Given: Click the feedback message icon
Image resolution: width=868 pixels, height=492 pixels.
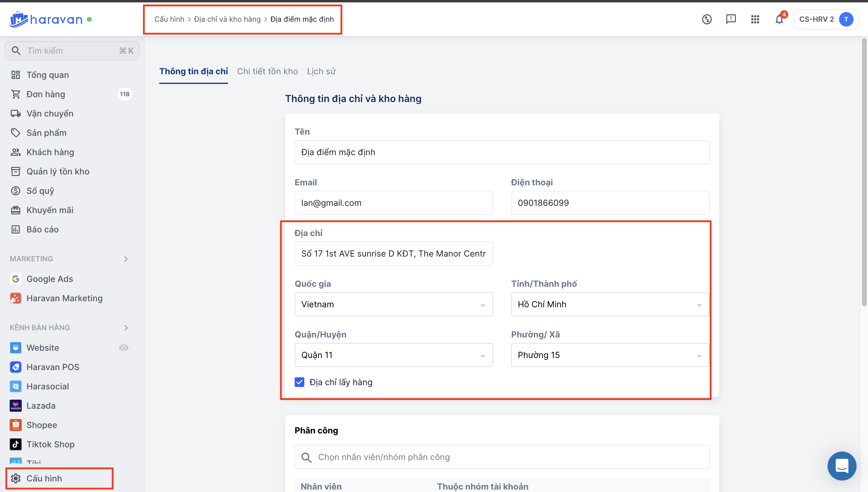Looking at the screenshot, I should [x=730, y=19].
